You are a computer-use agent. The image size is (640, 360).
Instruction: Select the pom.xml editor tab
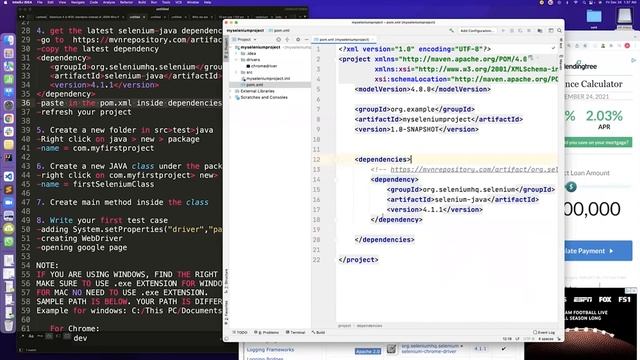(x=344, y=40)
